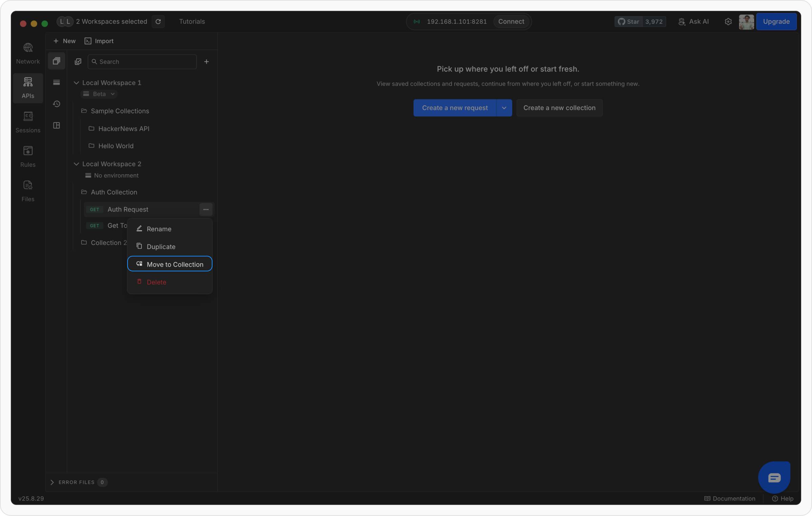Collapse Local Workspace 1 tree
Viewport: 812px width, 516px height.
pyautogui.click(x=76, y=83)
